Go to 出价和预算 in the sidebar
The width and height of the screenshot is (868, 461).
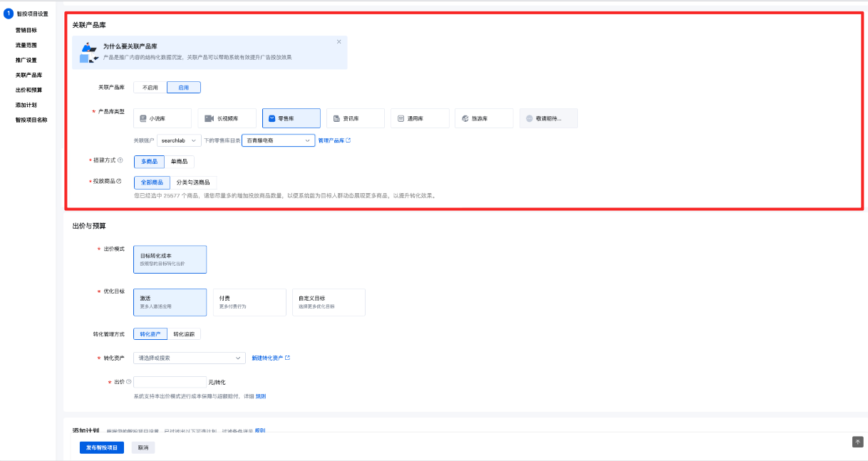(x=29, y=90)
